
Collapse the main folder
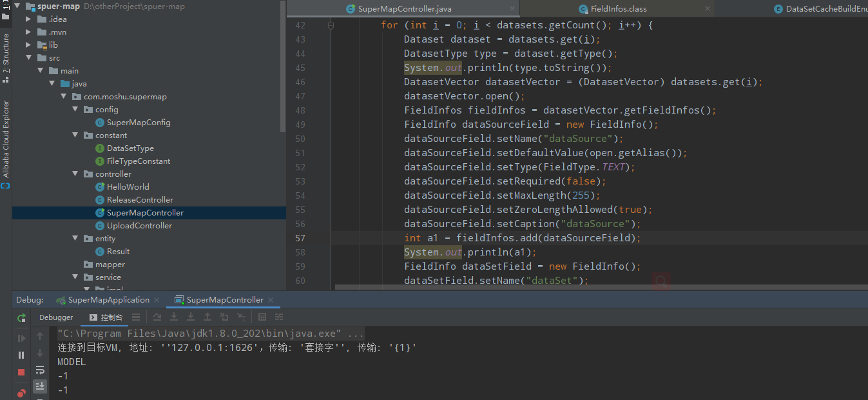(40, 71)
